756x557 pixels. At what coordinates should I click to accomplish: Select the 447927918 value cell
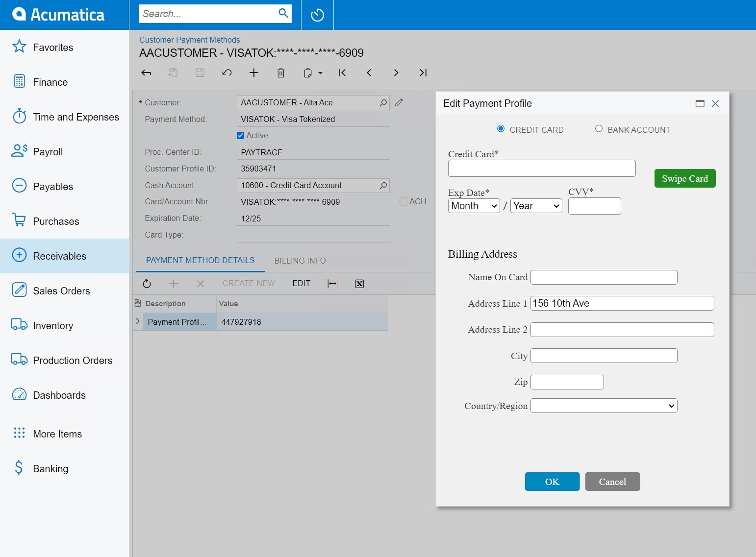click(302, 322)
